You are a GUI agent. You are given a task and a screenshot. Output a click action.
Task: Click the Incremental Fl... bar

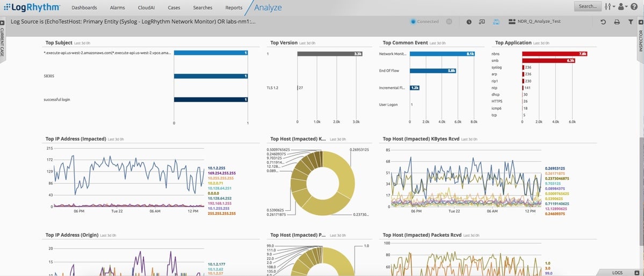pyautogui.click(x=415, y=88)
